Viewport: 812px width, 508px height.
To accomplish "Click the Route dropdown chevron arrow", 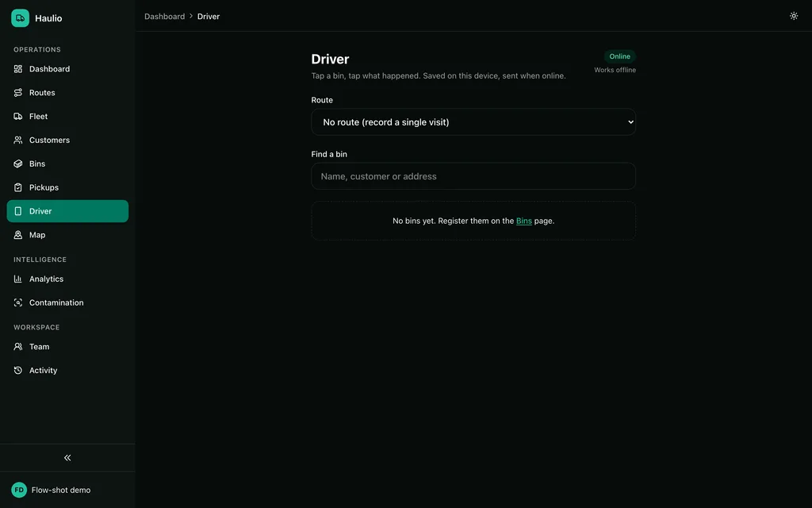I will [630, 121].
